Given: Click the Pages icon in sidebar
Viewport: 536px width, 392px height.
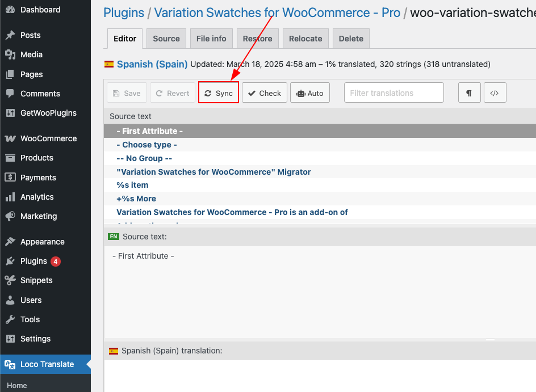Looking at the screenshot, I should pyautogui.click(x=10, y=74).
